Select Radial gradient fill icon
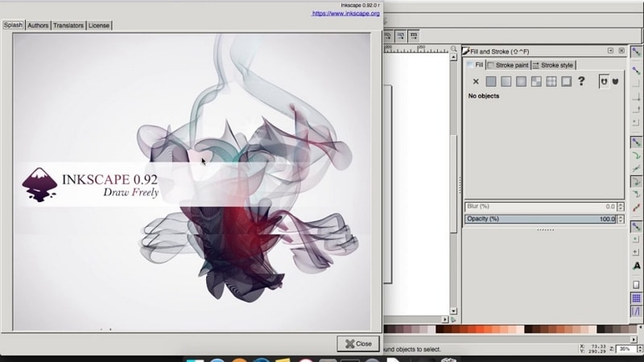 tap(521, 81)
